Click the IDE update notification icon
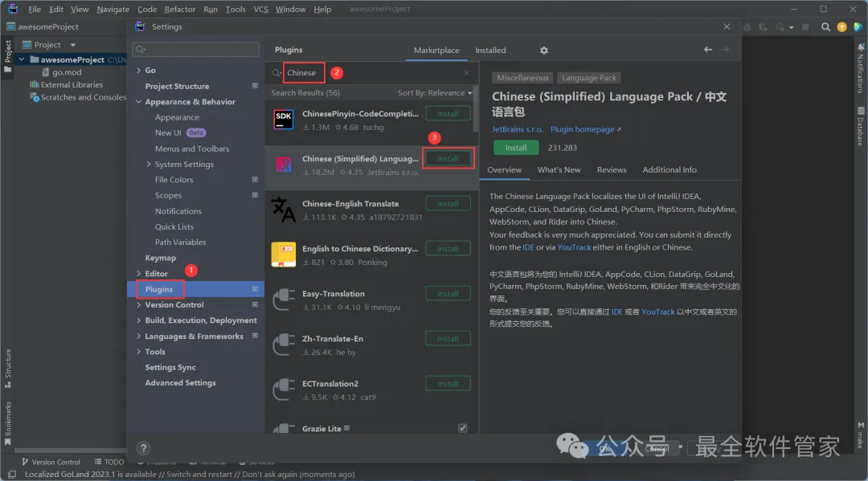Screen dimensions: 868x481 [x=842, y=27]
